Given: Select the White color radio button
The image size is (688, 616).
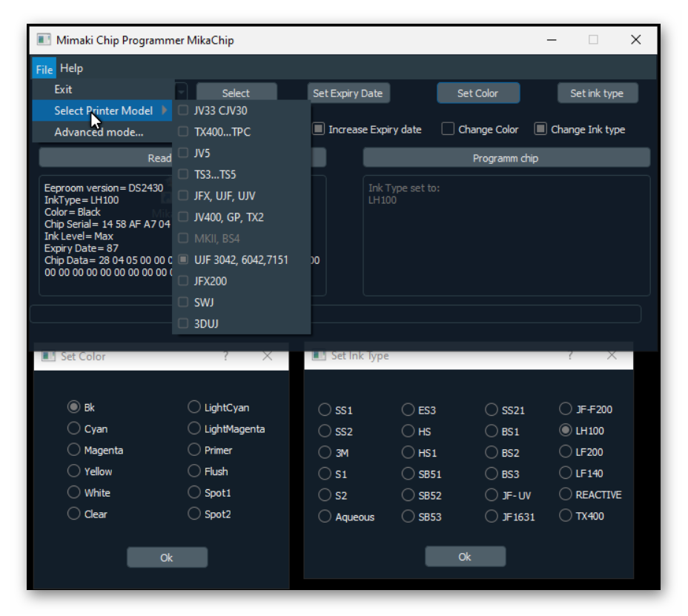Looking at the screenshot, I should (x=73, y=491).
